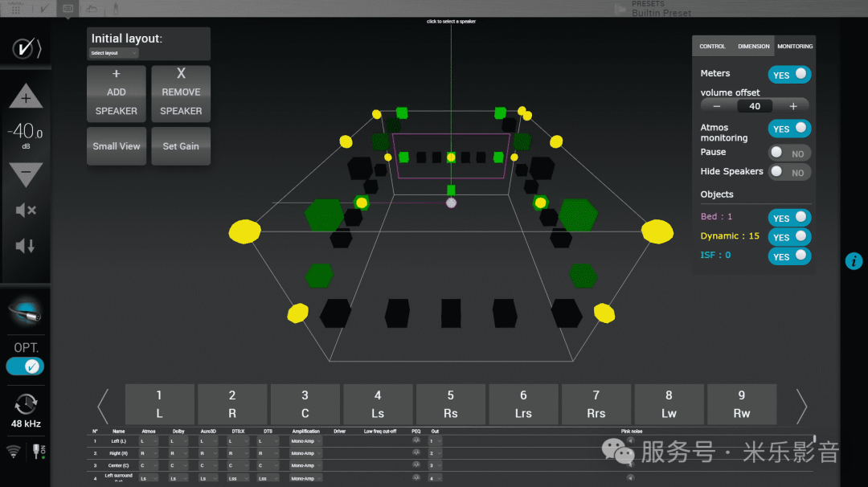The height and width of the screenshot is (487, 868).
Task: Click the sample rate 48 kHz icon
Action: click(x=26, y=404)
